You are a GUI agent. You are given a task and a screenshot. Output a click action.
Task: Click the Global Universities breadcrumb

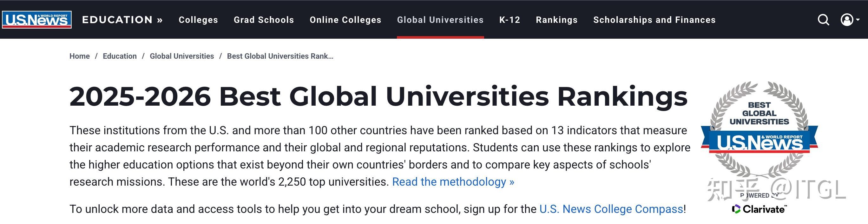[x=181, y=56]
